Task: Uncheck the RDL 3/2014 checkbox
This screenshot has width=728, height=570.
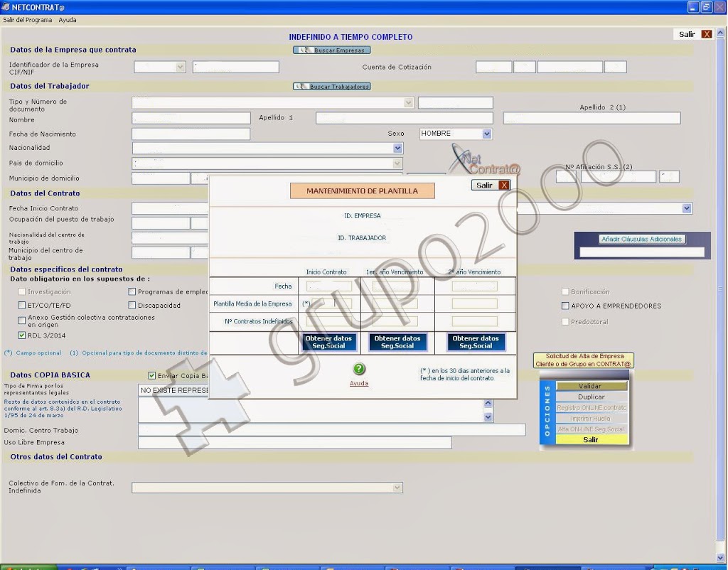Action: pyautogui.click(x=22, y=335)
